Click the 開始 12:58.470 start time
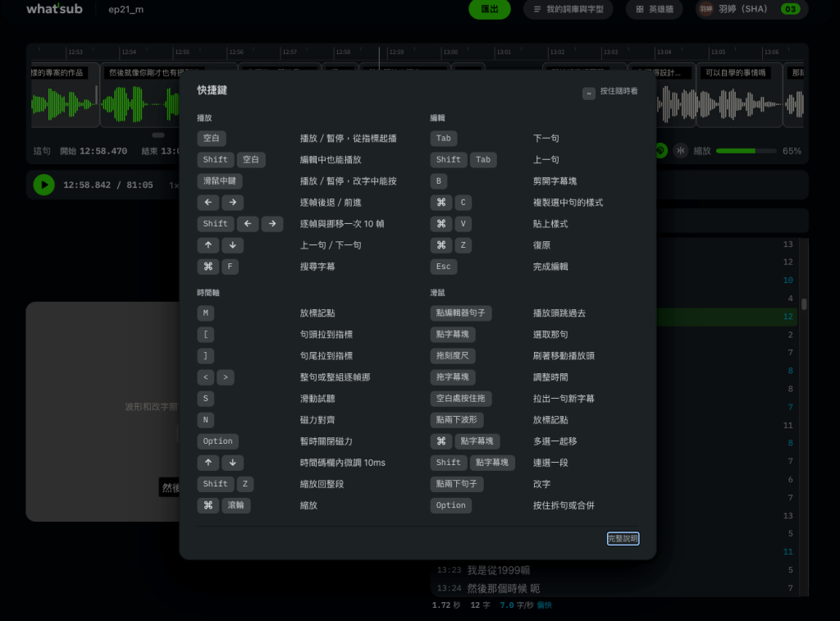The height and width of the screenshot is (621, 840). coord(94,151)
